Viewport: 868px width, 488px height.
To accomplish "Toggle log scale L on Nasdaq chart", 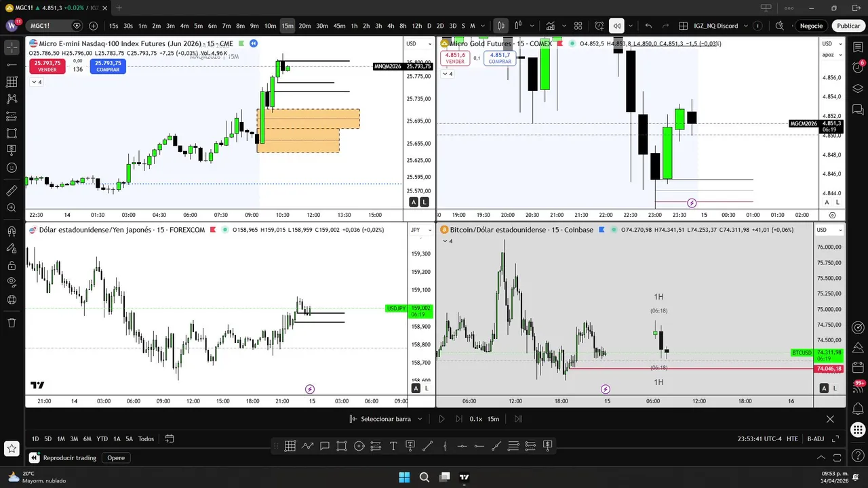I will (425, 202).
